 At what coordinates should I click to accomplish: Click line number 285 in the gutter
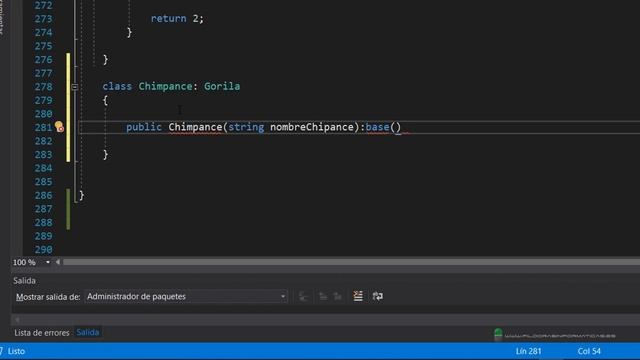[x=43, y=182]
